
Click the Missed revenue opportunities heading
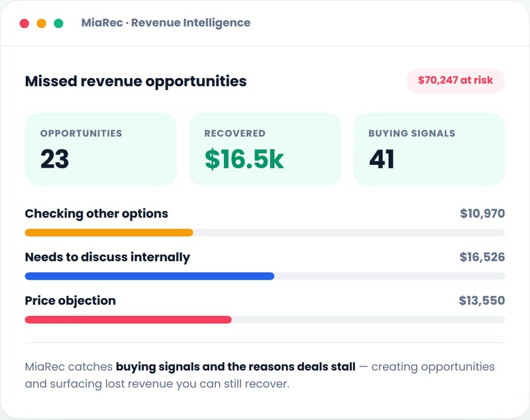point(136,81)
